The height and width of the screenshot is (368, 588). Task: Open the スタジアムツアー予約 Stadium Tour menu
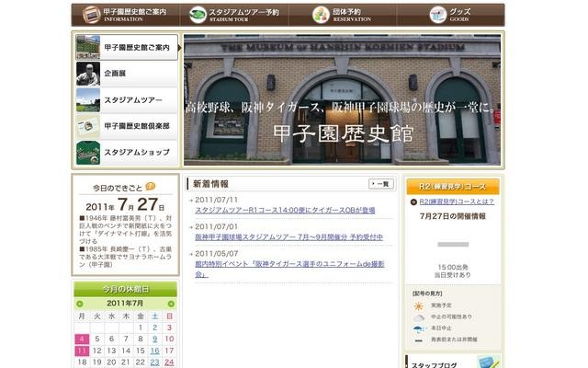coord(234,15)
